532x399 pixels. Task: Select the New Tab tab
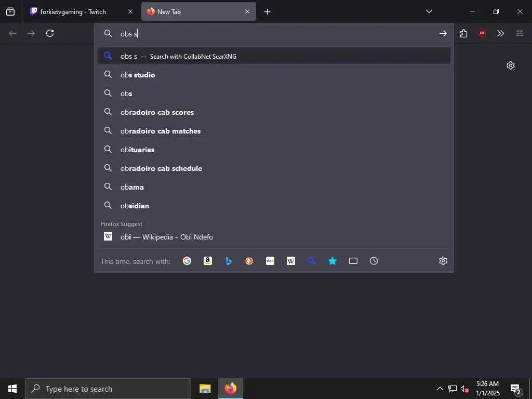[198, 11]
